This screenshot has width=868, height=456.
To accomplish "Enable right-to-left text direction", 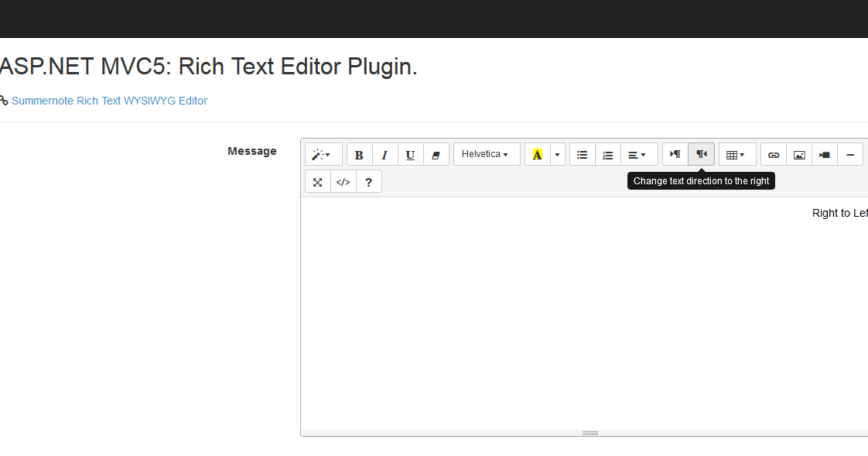I will coord(701,154).
